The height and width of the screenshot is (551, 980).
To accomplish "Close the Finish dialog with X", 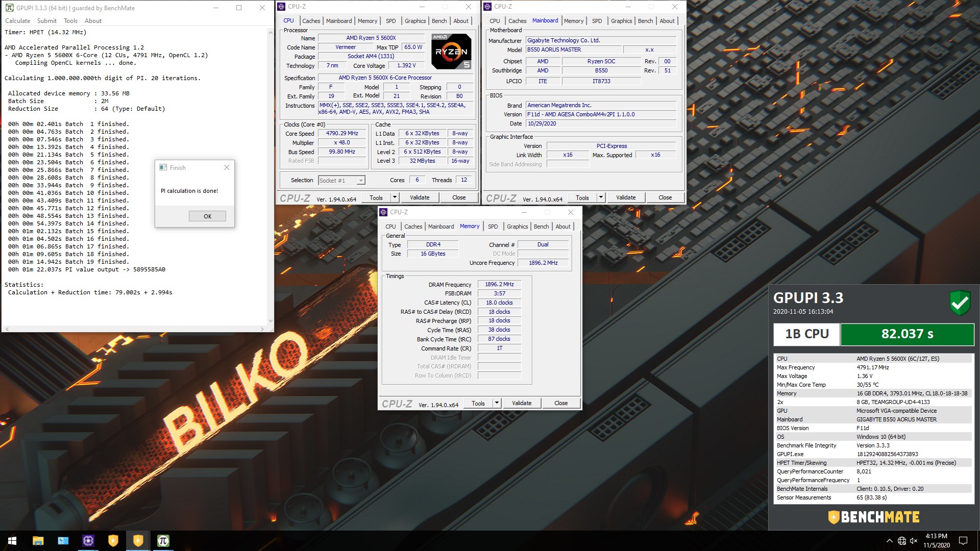I will pyautogui.click(x=227, y=167).
